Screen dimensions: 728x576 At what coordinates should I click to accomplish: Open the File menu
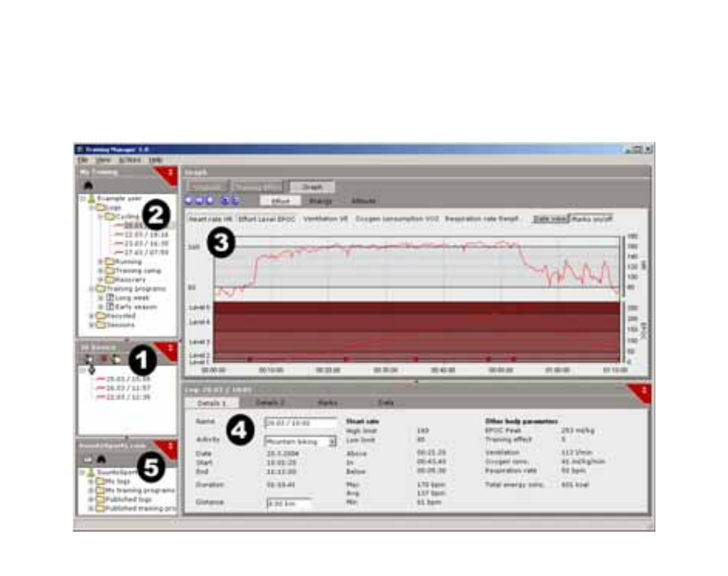(x=82, y=159)
